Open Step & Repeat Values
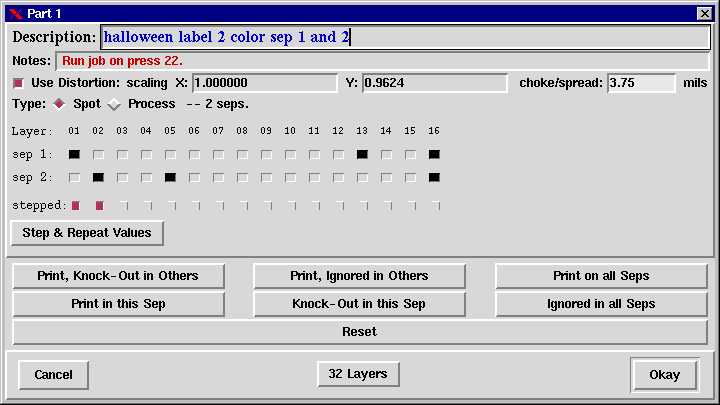Viewport: 720px width, 405px height. tap(87, 233)
